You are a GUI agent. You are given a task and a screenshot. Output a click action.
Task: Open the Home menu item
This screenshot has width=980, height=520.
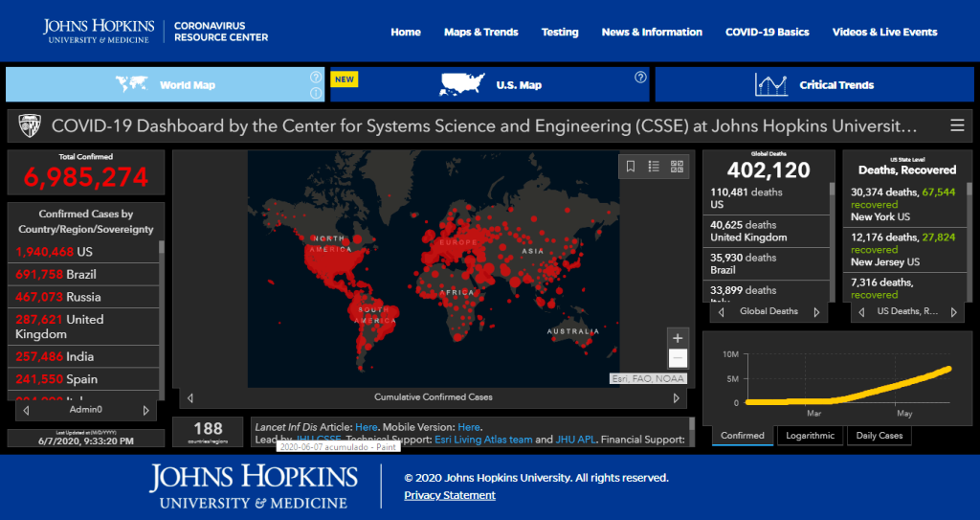(406, 32)
